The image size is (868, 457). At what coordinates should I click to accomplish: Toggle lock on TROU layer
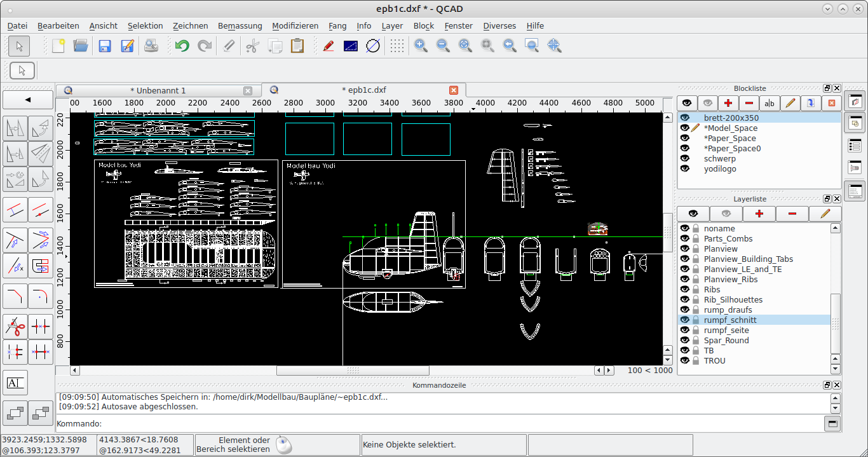[696, 360]
